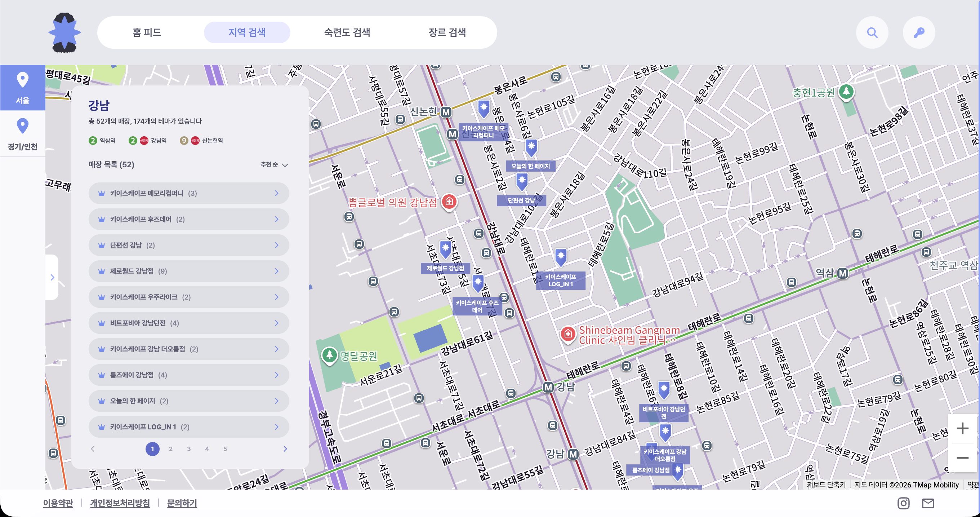
Task: Expand the 제로월드 강남점 store row
Action: (189, 271)
